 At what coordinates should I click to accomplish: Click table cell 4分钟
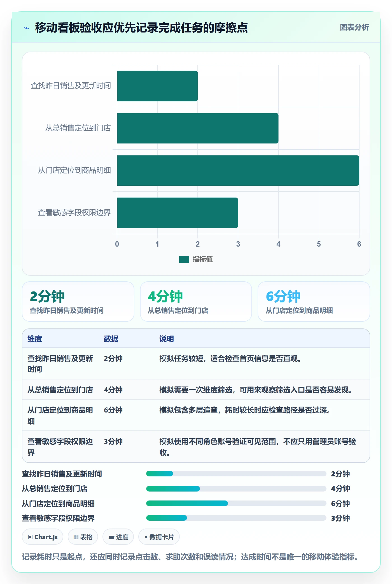pyautogui.click(x=113, y=390)
